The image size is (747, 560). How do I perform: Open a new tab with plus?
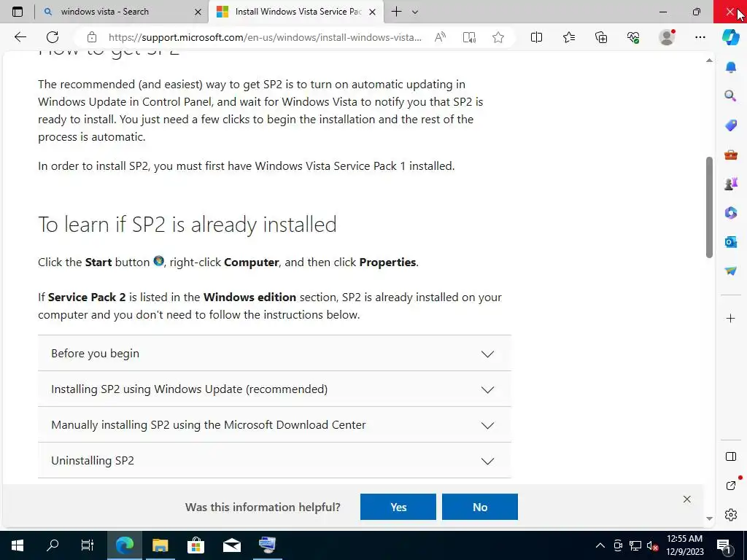point(396,12)
